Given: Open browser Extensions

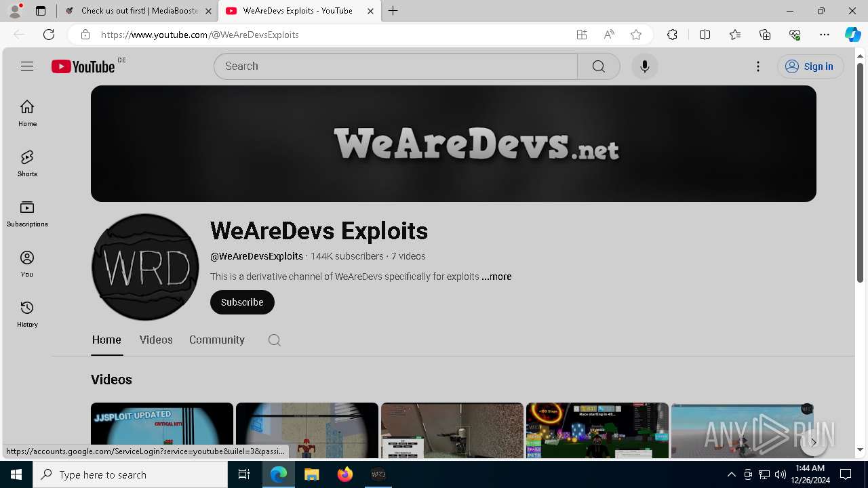Looking at the screenshot, I should pyautogui.click(x=672, y=35).
